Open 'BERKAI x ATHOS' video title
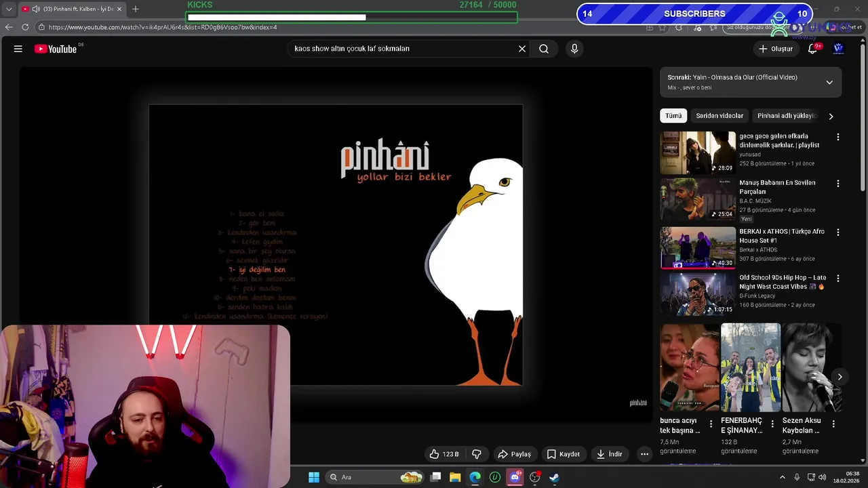The image size is (868, 488). point(781,236)
